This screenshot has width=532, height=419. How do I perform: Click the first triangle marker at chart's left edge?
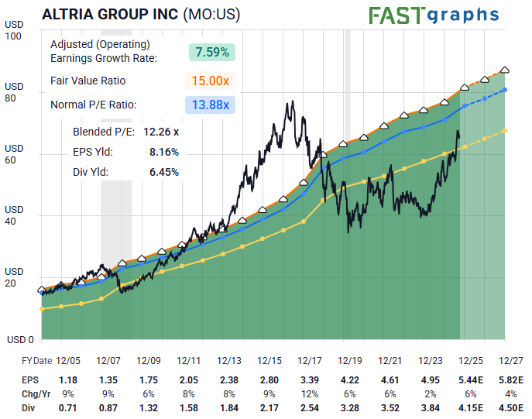click(41, 290)
